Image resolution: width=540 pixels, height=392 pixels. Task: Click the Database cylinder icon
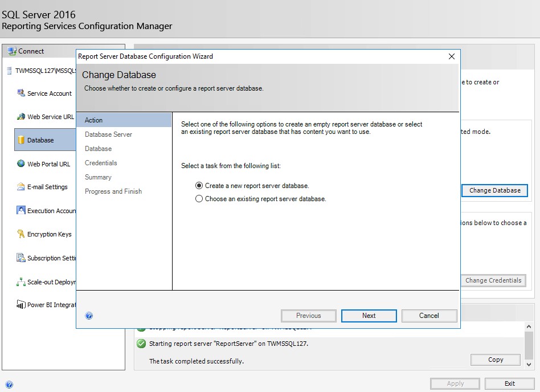click(x=21, y=140)
